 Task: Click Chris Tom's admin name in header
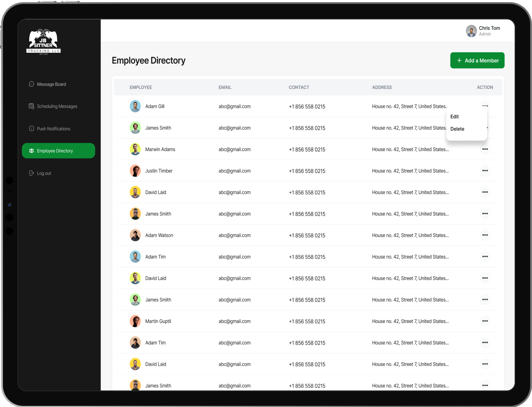coord(489,28)
